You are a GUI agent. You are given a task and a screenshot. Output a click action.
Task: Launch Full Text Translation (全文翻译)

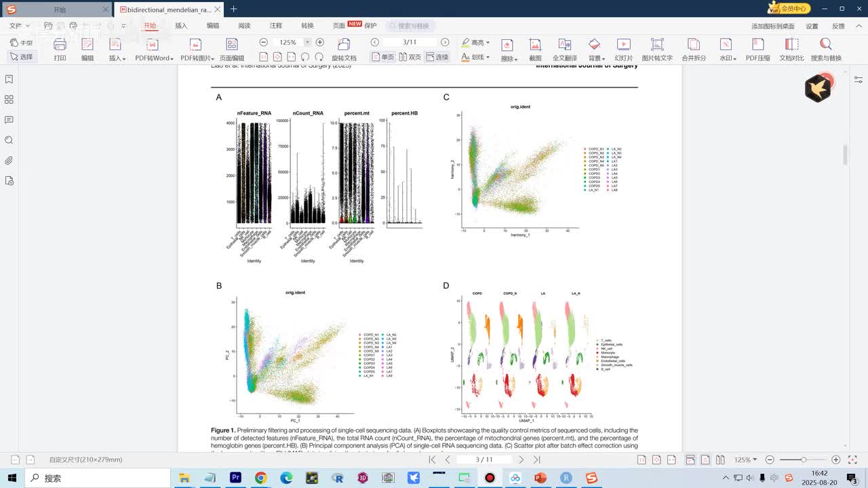click(564, 50)
